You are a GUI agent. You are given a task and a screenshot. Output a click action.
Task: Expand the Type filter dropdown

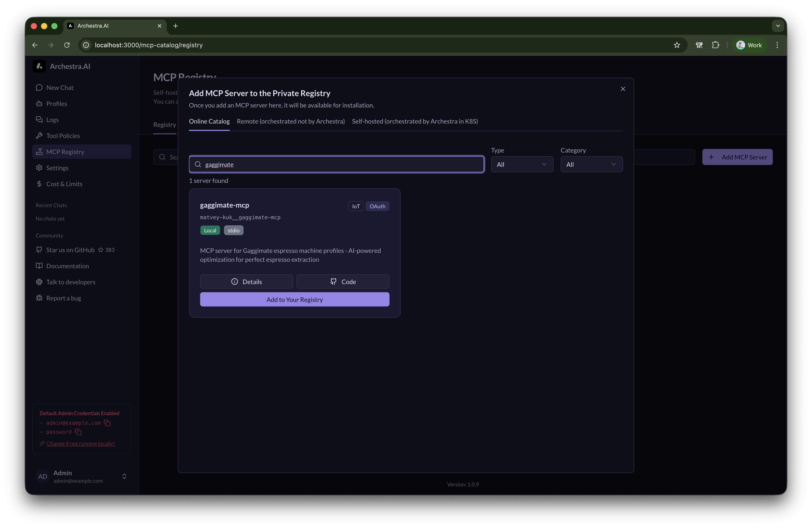point(522,164)
